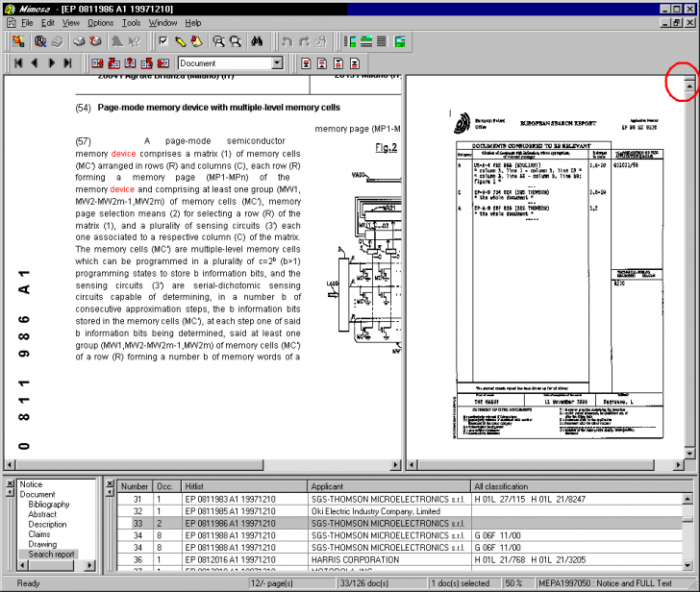Open the Edit menu
This screenshot has height=592, width=700.
[x=48, y=23]
